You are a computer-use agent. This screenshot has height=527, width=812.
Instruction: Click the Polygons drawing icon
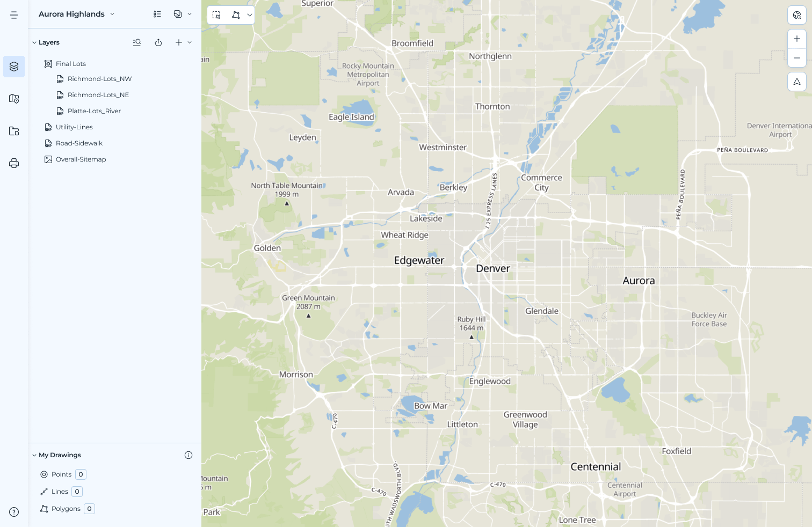[x=44, y=509]
